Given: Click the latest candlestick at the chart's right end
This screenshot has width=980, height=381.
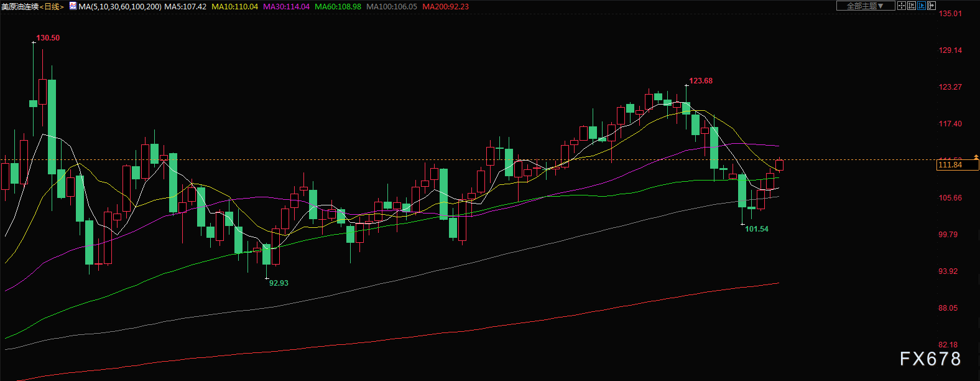Looking at the screenshot, I should coord(779,164).
